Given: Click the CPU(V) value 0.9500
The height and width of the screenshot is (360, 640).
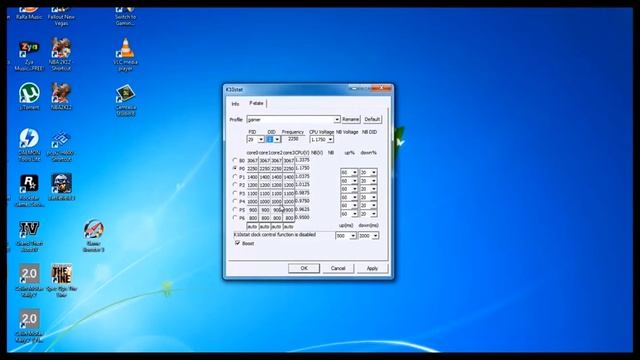Looking at the screenshot, I should coord(302,217).
